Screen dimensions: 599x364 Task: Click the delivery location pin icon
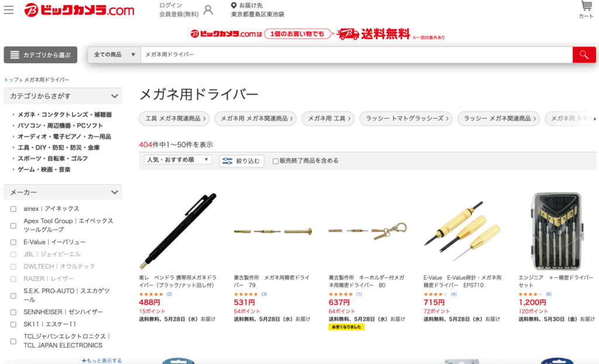[234, 5]
